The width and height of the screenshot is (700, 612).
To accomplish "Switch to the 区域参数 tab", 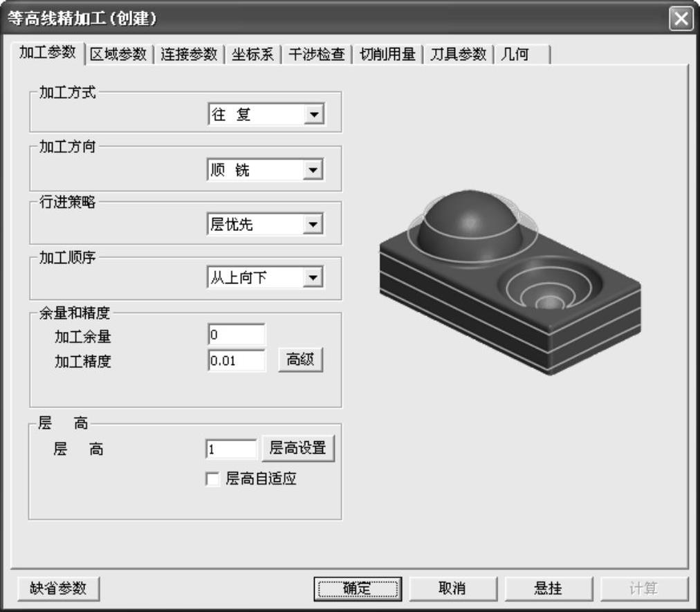I will [119, 55].
